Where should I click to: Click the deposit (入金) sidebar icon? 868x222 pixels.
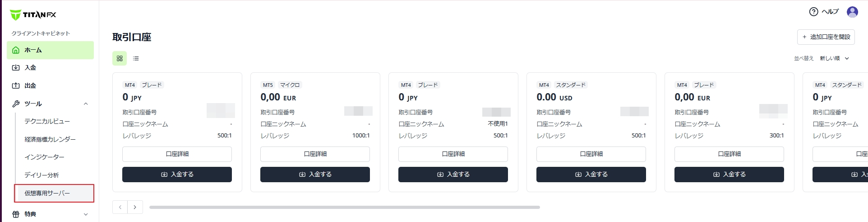(16, 68)
